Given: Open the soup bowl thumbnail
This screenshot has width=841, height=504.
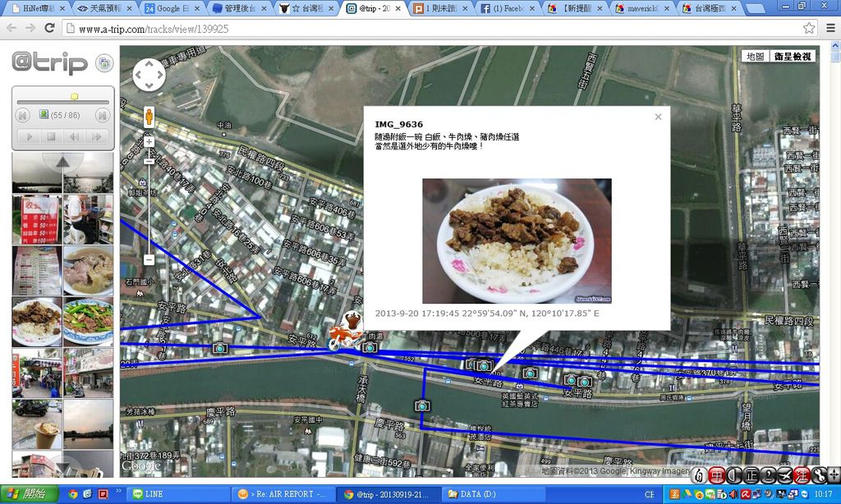Looking at the screenshot, I should tap(88, 271).
